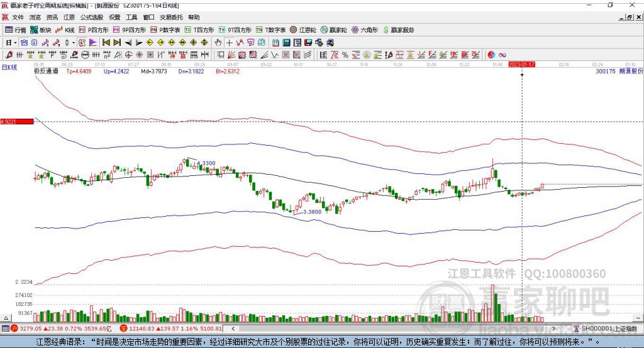Image resolution: width=644 pixels, height=348 pixels.
Task: Open the 交易委托 menu
Action: [x=171, y=17]
